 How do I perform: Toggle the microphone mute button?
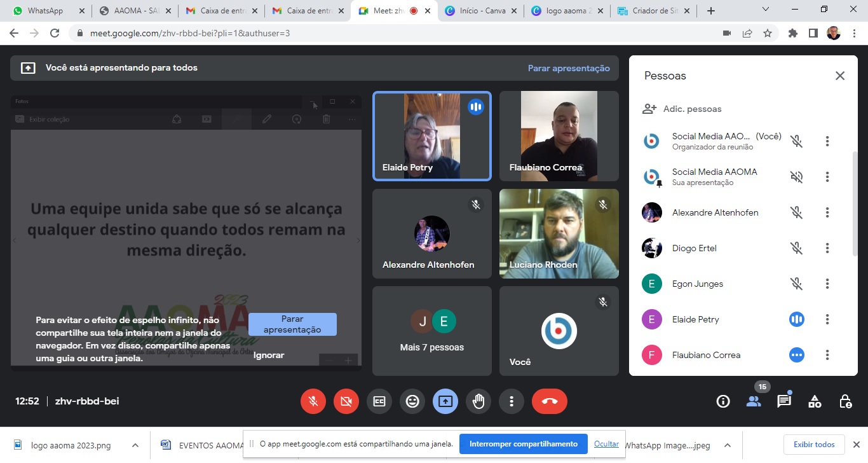point(313,401)
